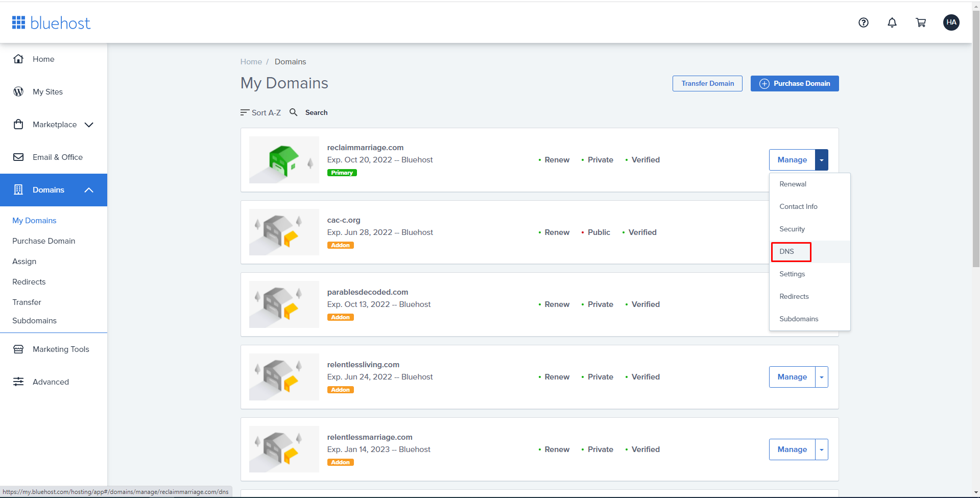
Task: Select DNS from the Manage dropdown
Action: (x=787, y=251)
